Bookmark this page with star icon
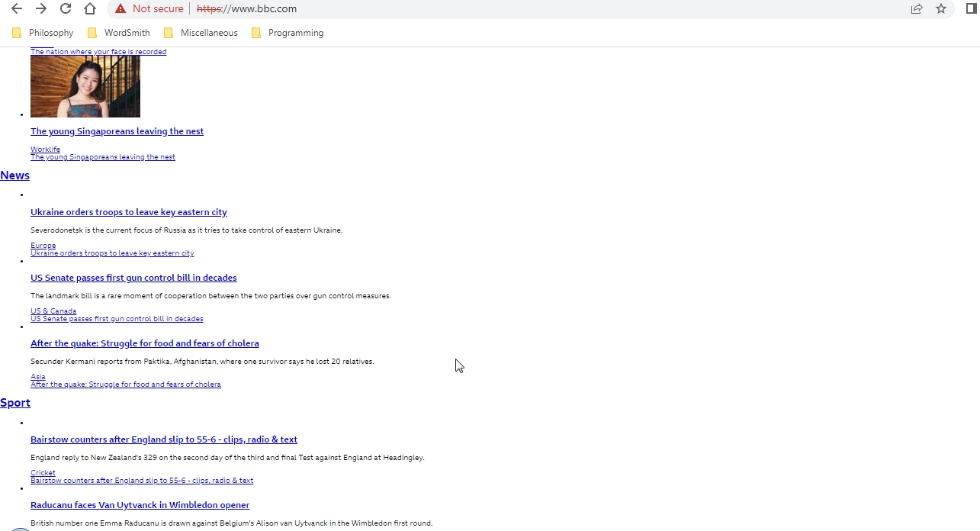Viewport: 980px width, 531px height. point(941,9)
